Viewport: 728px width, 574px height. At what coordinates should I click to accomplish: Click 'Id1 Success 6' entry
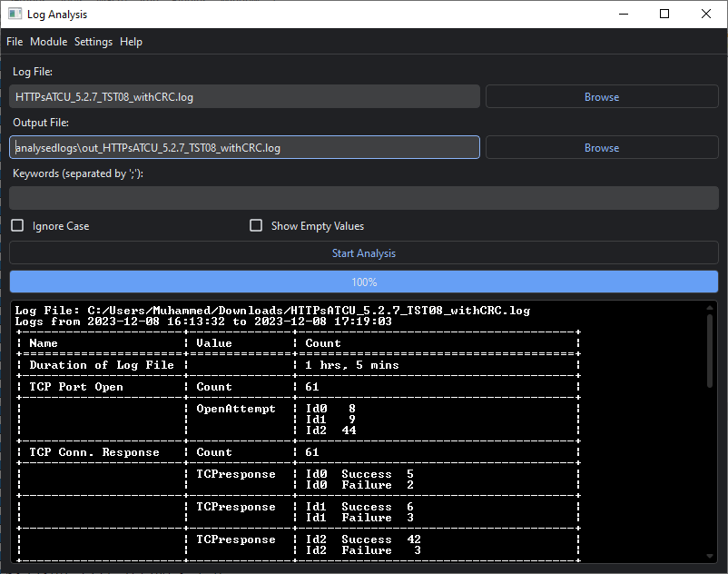click(359, 507)
